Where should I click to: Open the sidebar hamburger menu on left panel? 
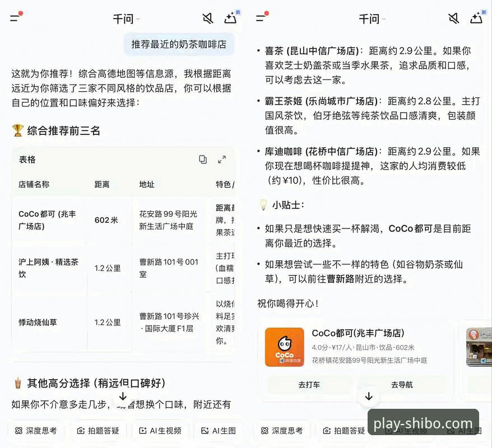point(14,17)
